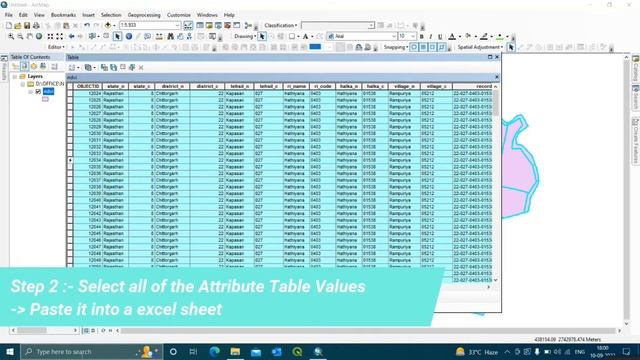This screenshot has height=360, width=640.
Task: Toggle Edge Snapping
Action: click(442, 47)
